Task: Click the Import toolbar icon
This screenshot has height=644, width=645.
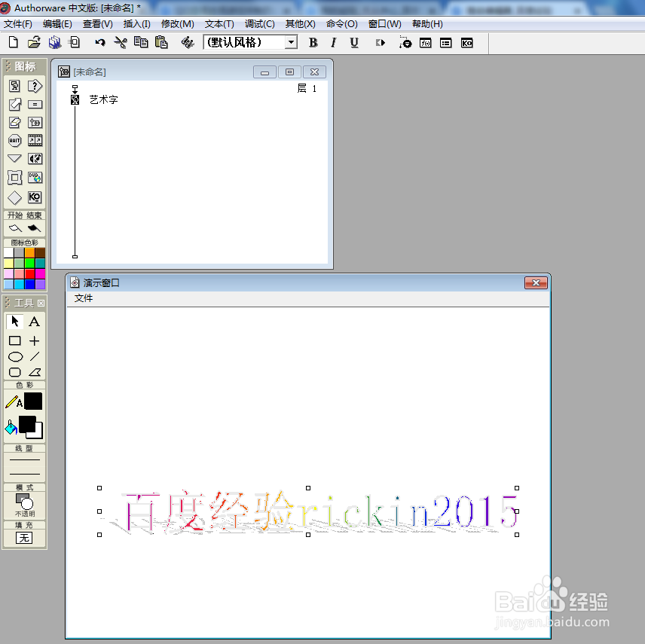Action: (x=75, y=42)
